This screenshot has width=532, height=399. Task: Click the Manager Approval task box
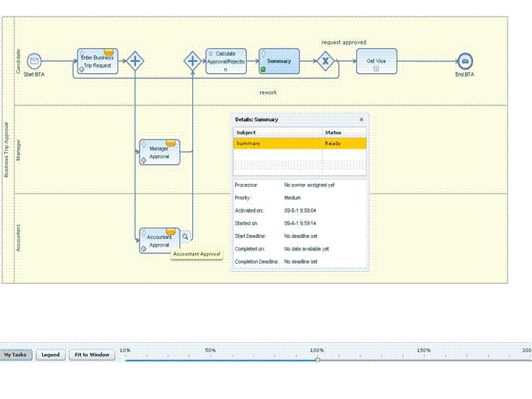[160, 152]
